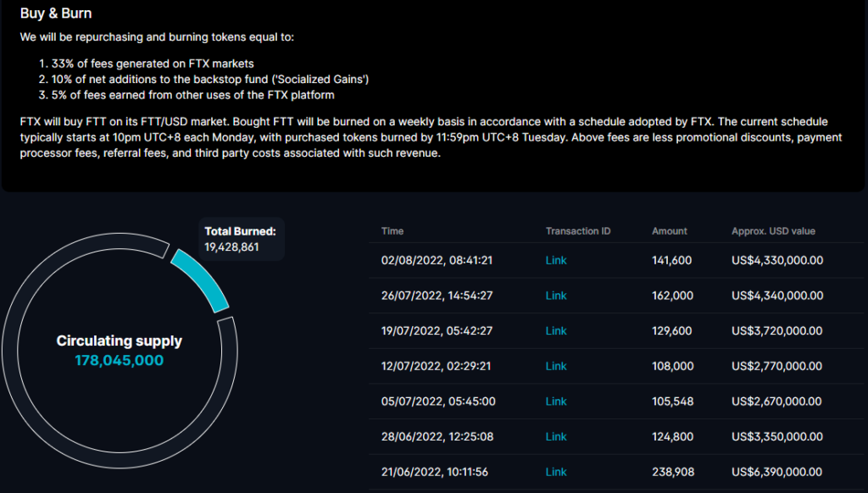This screenshot has height=493, width=868.
Task: Click the value US$4,330,000.00
Action: click(x=777, y=260)
